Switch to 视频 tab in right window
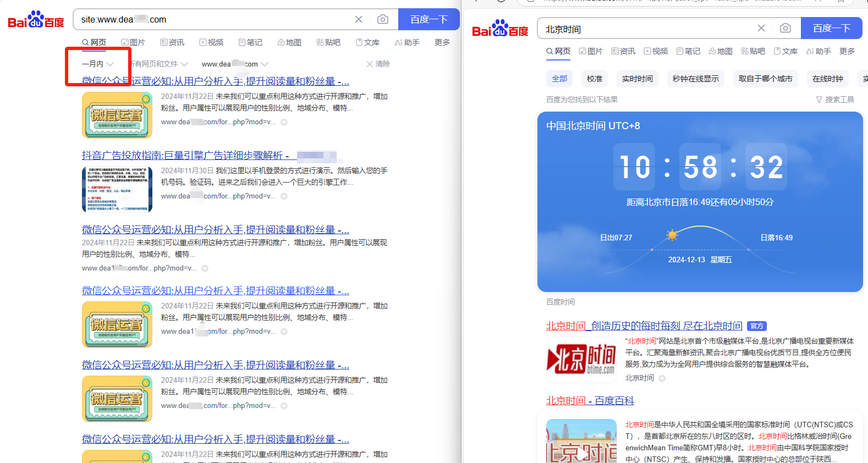The height and width of the screenshot is (463, 868). click(x=656, y=51)
